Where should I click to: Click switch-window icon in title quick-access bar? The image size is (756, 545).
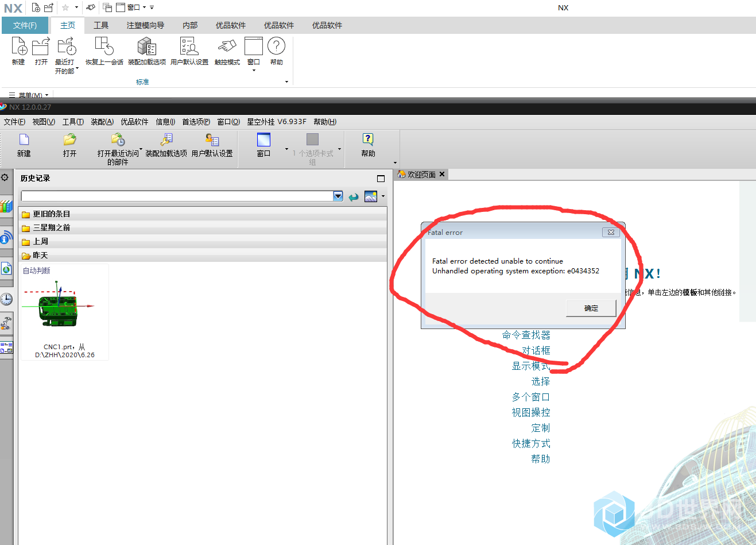[107, 7]
